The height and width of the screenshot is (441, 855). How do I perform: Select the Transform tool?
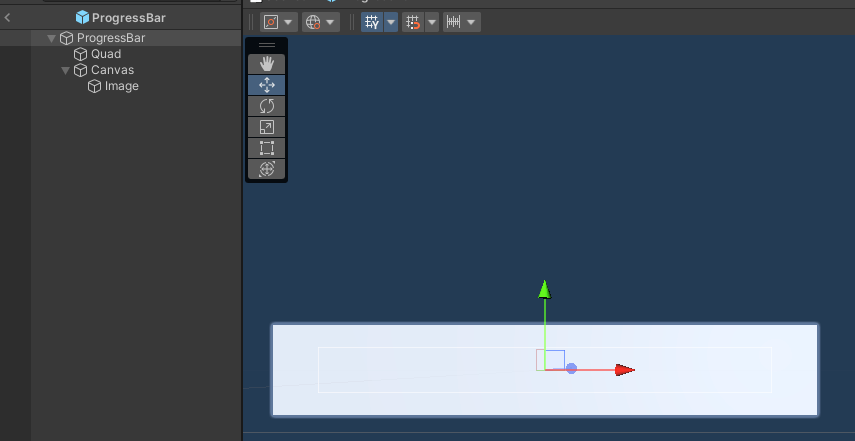click(267, 169)
